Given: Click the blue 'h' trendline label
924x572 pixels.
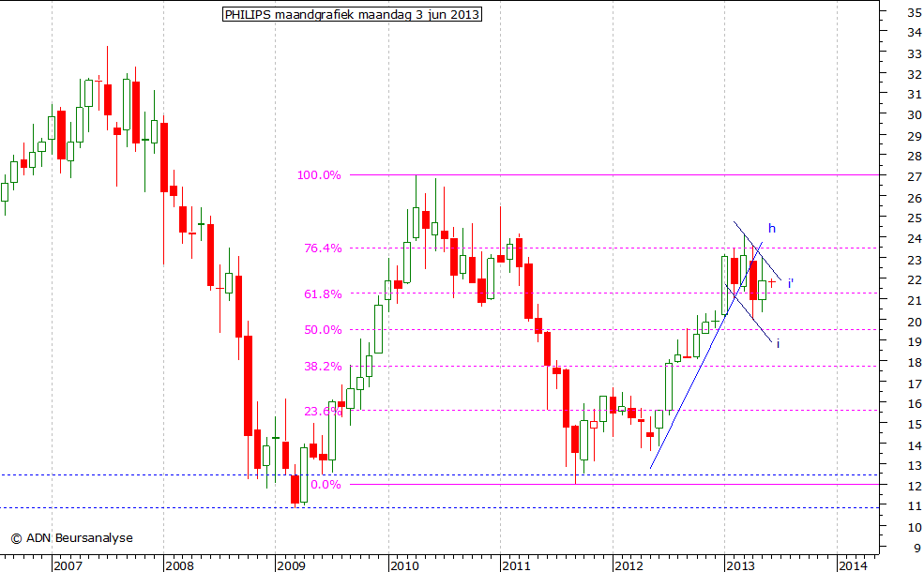Looking at the screenshot, I should [771, 229].
